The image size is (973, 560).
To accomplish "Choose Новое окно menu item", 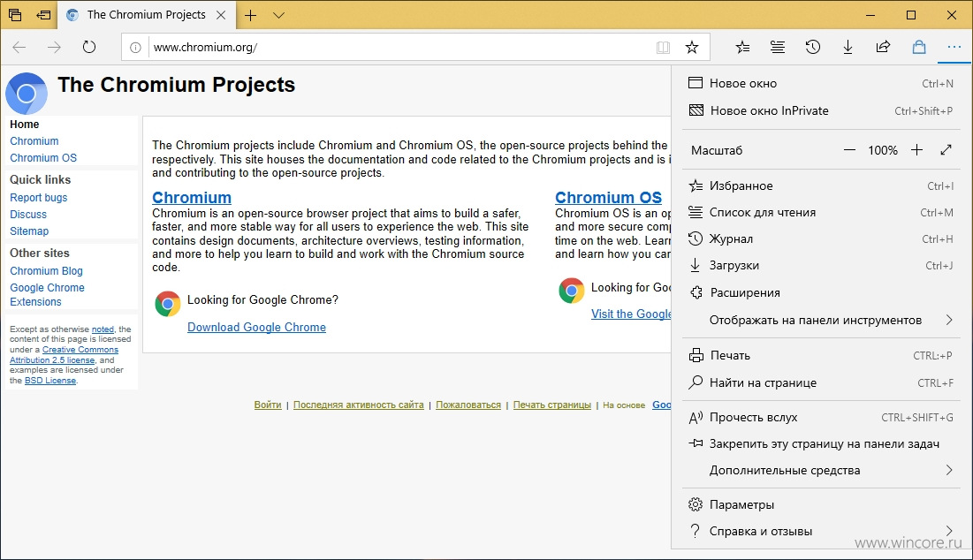I will [821, 83].
